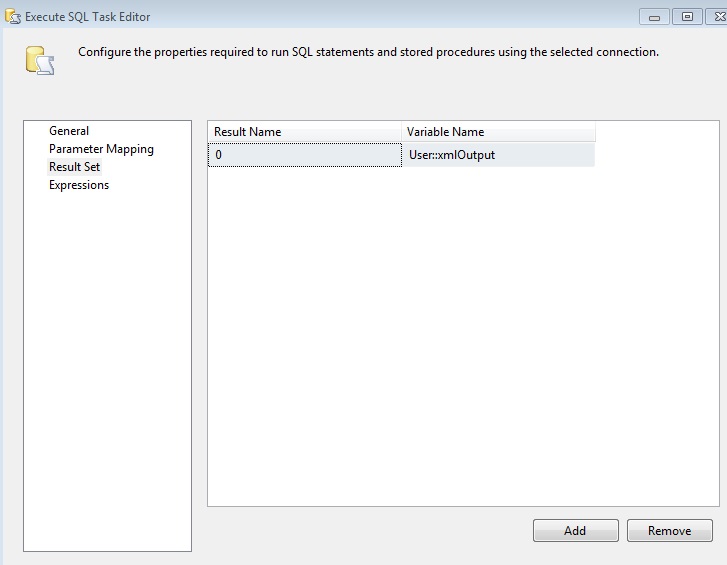Viewport: 727px width, 565px height.
Task: Go to the Expressions page
Action: [x=79, y=185]
